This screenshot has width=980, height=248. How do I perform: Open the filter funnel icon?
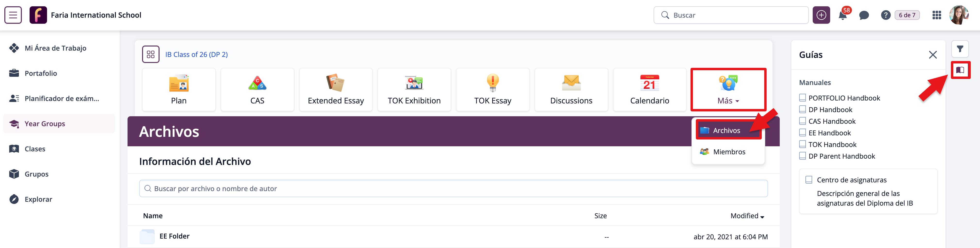coord(960,49)
